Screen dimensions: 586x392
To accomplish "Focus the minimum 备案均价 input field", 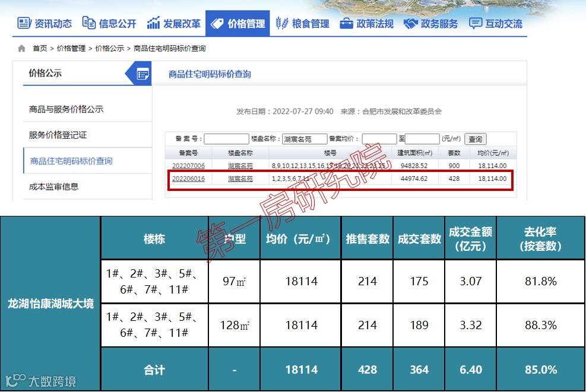I will tap(379, 139).
